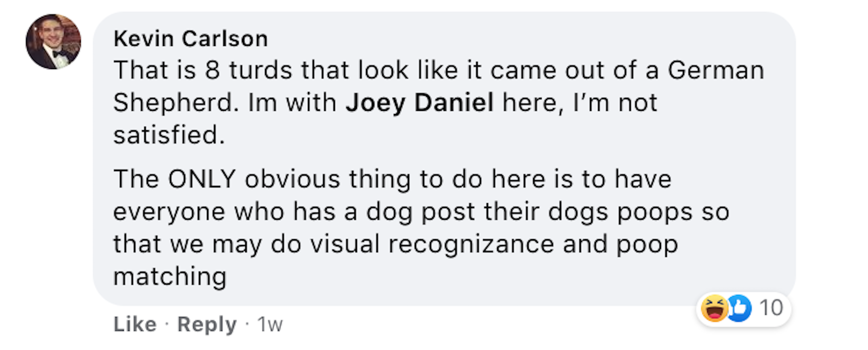Click the words I'm not in comment
This screenshot has width=868, height=350.
[615, 102]
